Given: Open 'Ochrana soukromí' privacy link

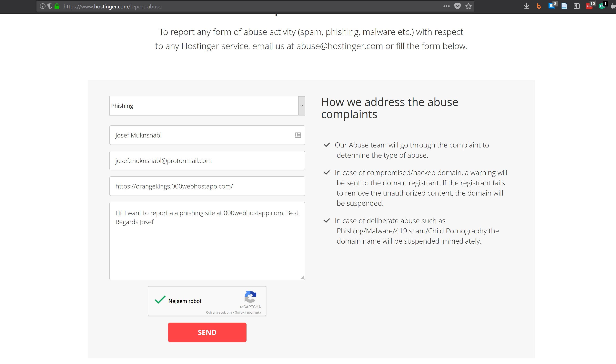Looking at the screenshot, I should tap(219, 312).
